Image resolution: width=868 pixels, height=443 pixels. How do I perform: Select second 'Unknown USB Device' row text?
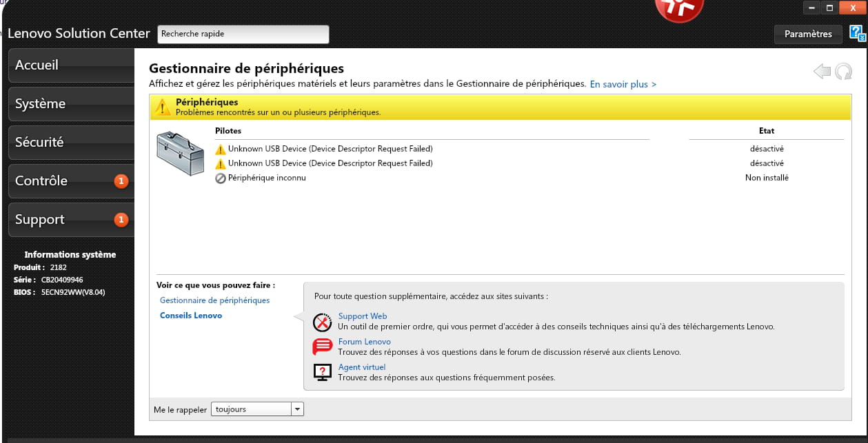(330, 163)
